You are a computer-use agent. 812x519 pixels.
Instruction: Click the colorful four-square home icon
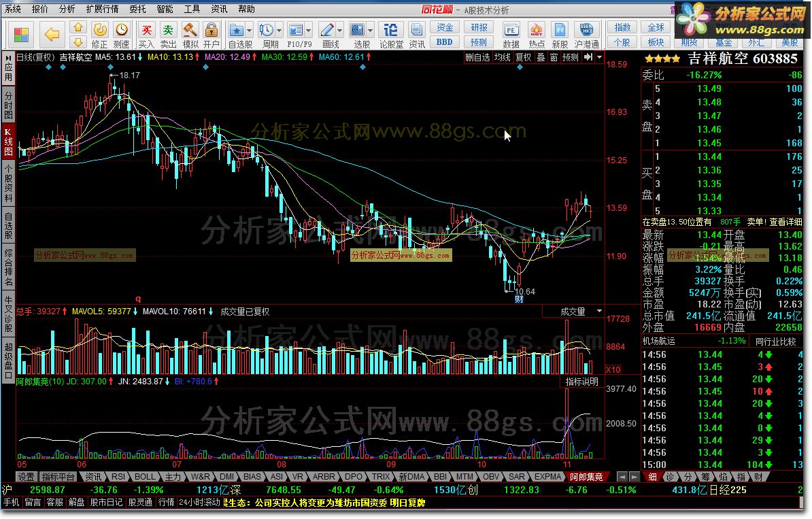click(21, 35)
